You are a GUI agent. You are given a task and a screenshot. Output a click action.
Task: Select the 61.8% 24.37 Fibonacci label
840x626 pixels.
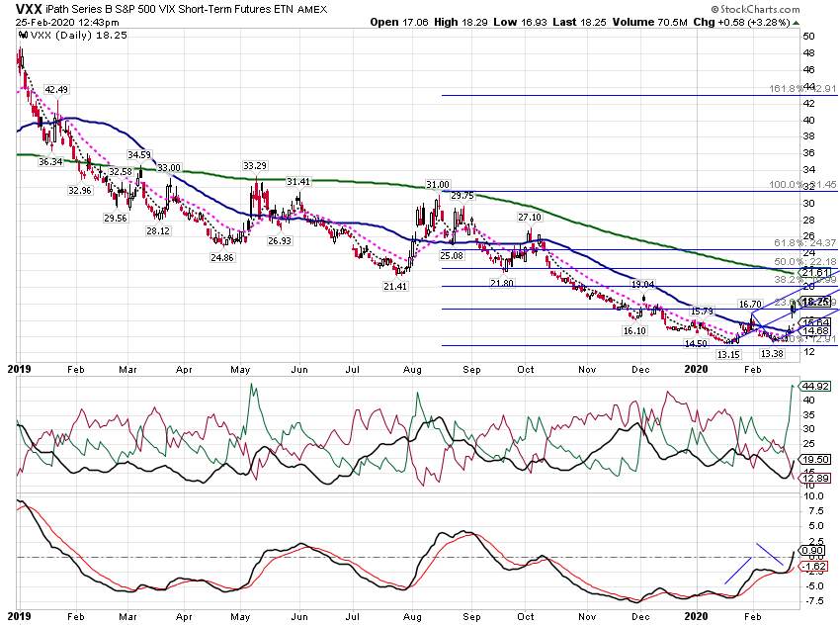click(805, 243)
